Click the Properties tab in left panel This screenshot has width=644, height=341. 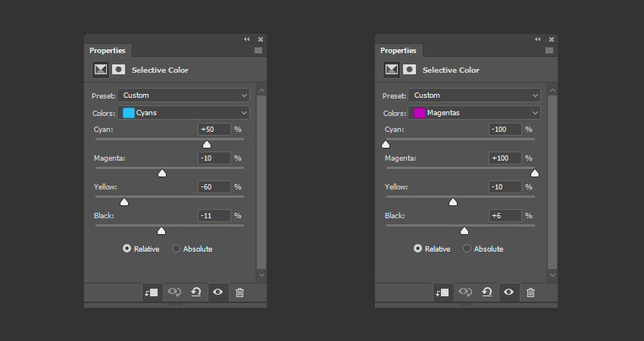108,51
